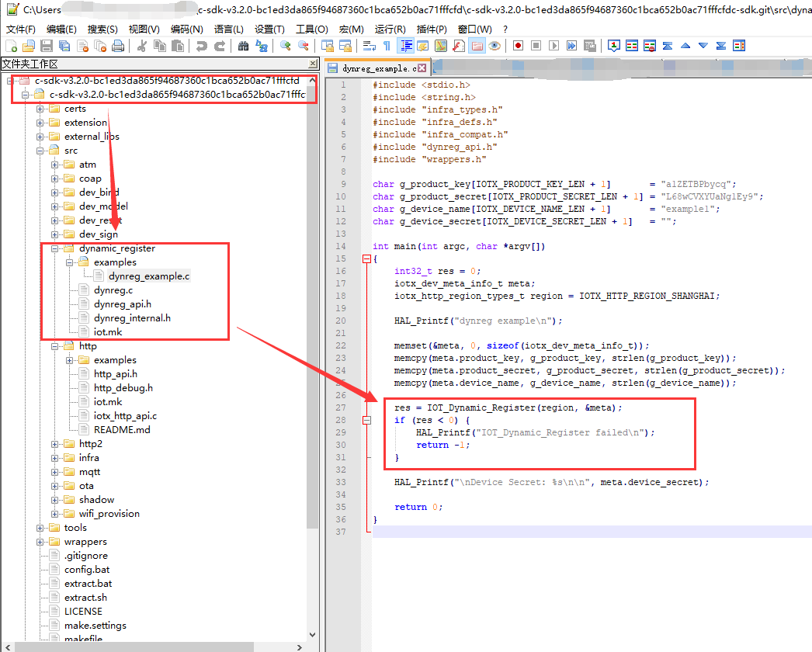Image resolution: width=812 pixels, height=652 pixels.
Task: Open the Replace dialog icon
Action: click(x=262, y=46)
